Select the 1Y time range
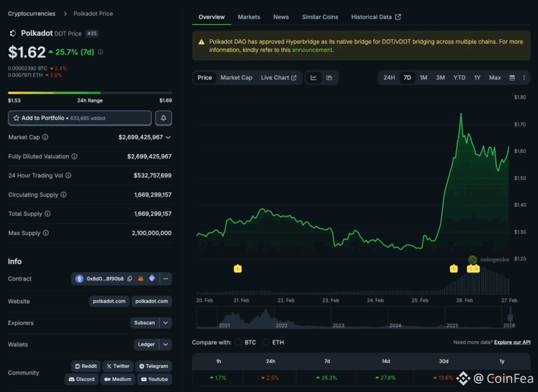 477,78
